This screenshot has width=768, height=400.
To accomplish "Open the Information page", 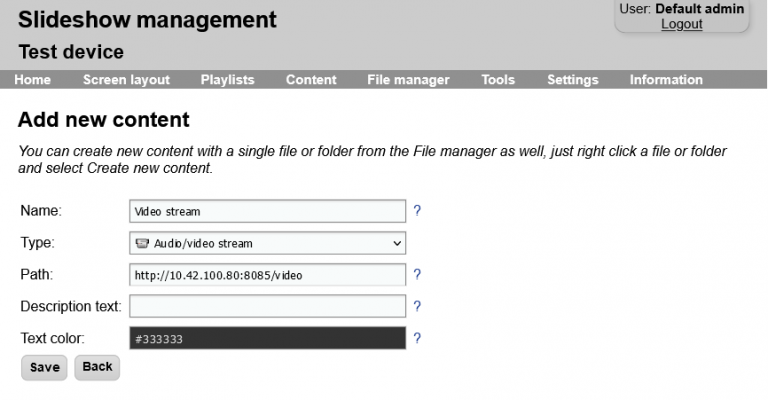I will pyautogui.click(x=666, y=80).
